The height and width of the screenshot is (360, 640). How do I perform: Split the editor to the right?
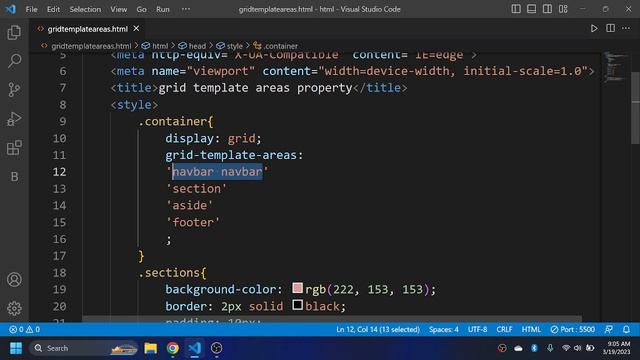(x=610, y=28)
